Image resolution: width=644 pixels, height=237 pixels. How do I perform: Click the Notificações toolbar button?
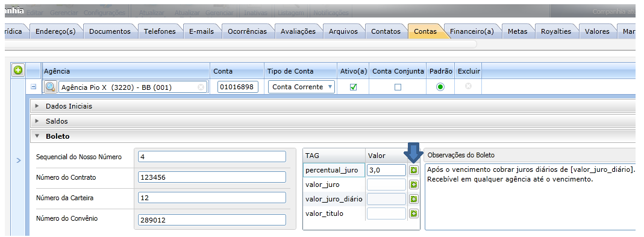tap(331, 13)
